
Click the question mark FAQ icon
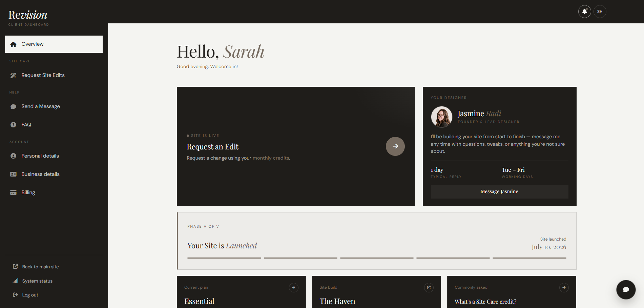[13, 125]
